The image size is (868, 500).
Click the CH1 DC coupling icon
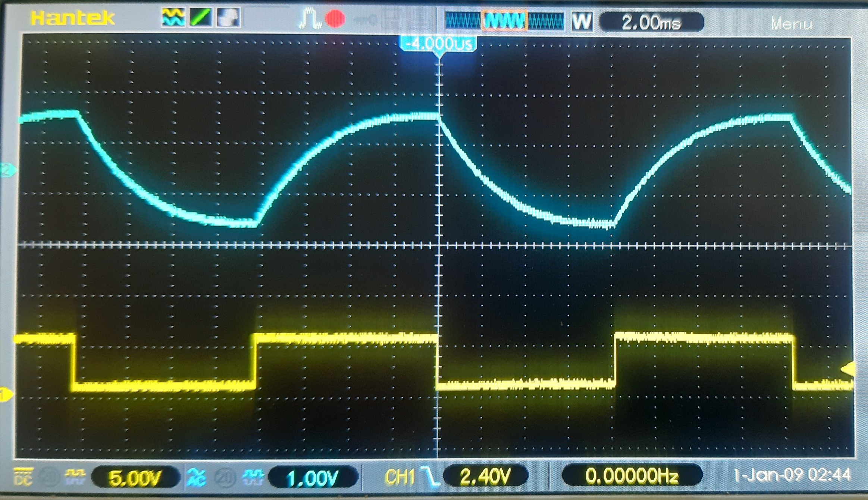(x=23, y=476)
